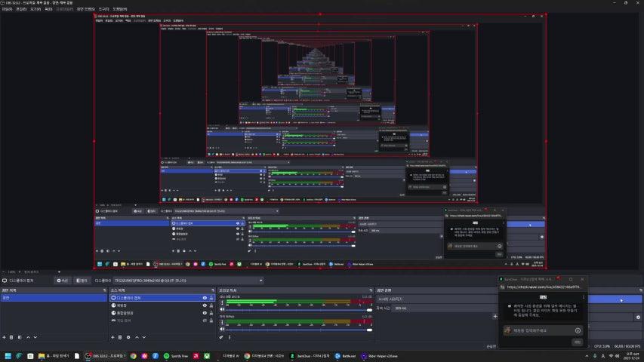644x362 pixels.
Task: Remove selected scene with the trash icon
Action: 11,337
